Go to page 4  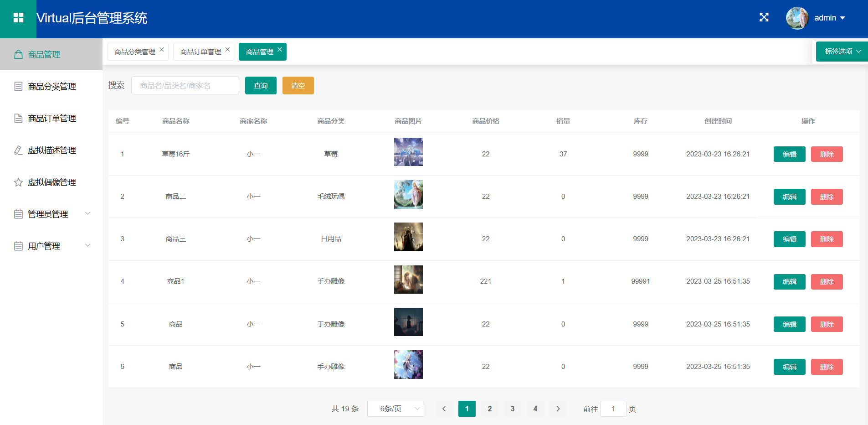pos(535,409)
